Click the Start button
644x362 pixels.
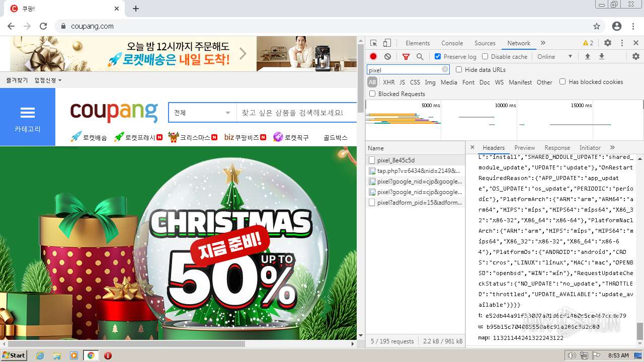[x=14, y=355]
